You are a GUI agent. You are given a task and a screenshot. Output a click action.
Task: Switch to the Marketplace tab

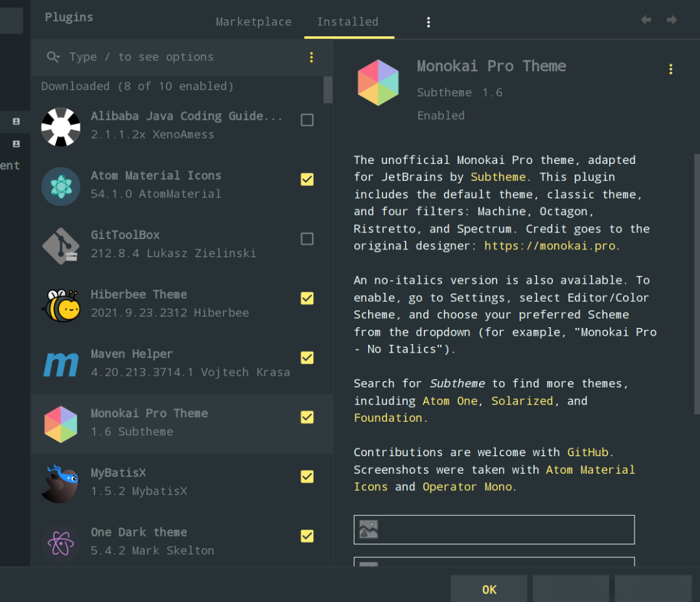click(253, 22)
